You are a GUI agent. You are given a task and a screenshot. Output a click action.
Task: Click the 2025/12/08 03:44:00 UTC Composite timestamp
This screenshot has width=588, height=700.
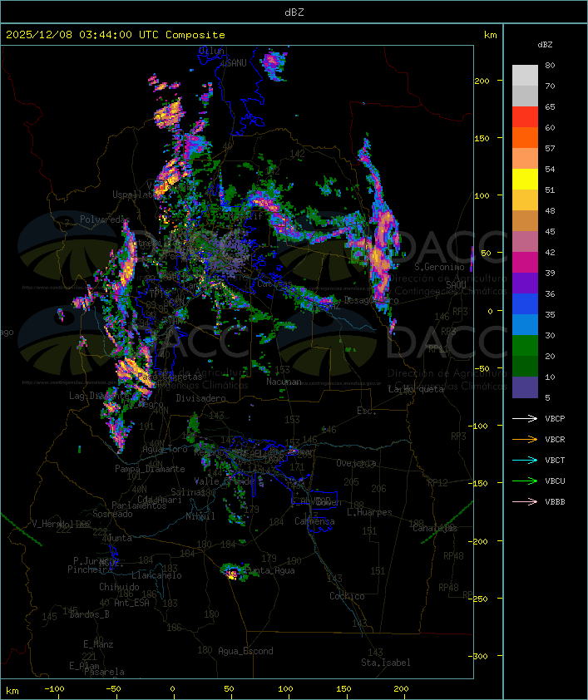tap(116, 34)
